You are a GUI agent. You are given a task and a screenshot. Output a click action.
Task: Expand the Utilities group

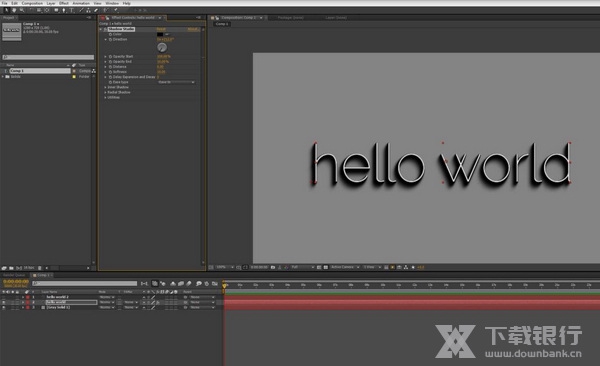105,97
